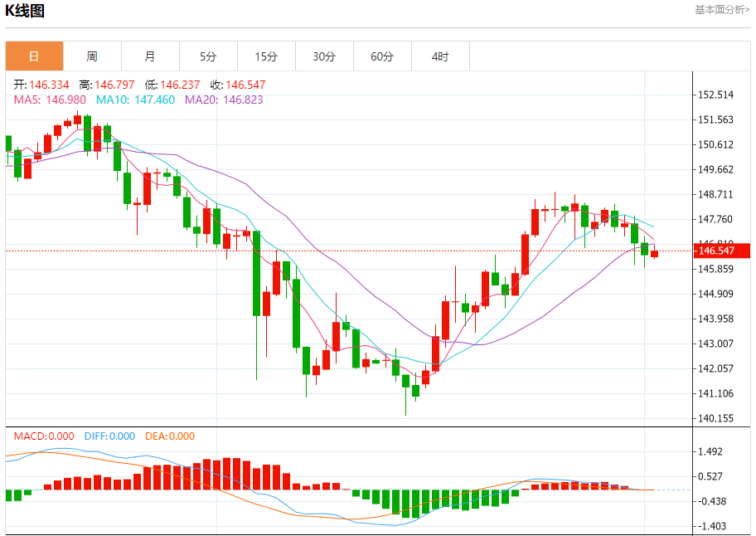
Task: Click the 145.859 price axis label
Action: 716,269
